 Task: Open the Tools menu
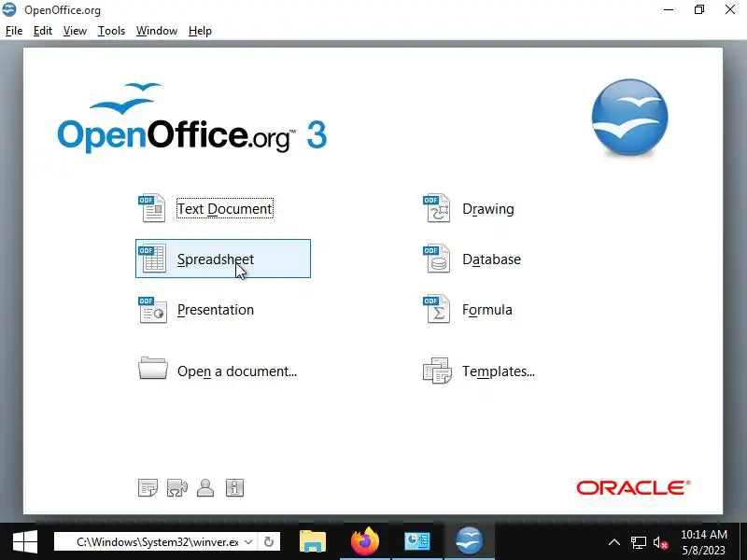pos(111,31)
